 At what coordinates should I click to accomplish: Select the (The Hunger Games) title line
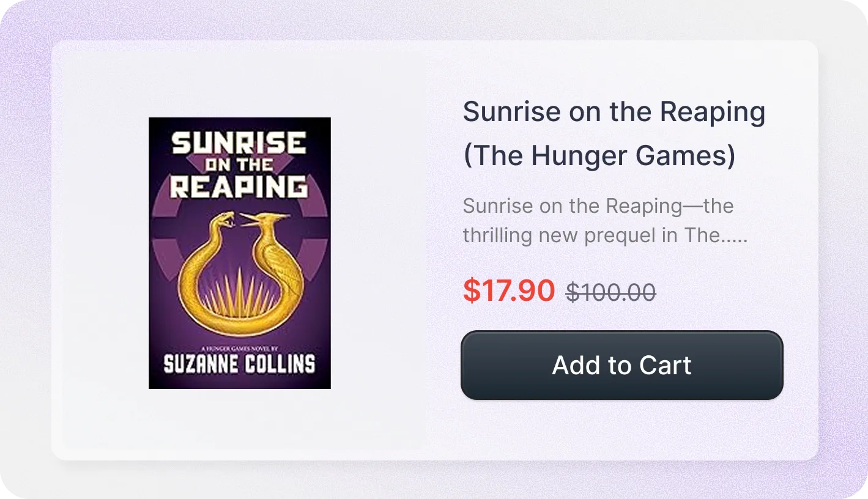(599, 156)
